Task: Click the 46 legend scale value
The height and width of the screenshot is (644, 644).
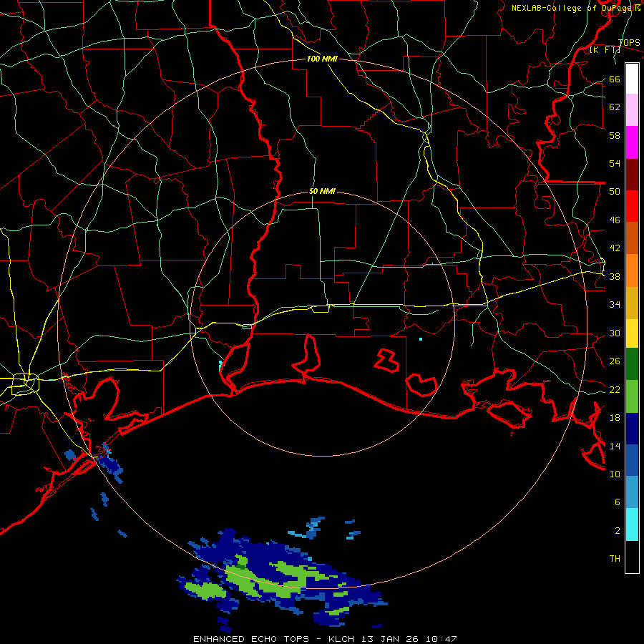Action: 615,220
